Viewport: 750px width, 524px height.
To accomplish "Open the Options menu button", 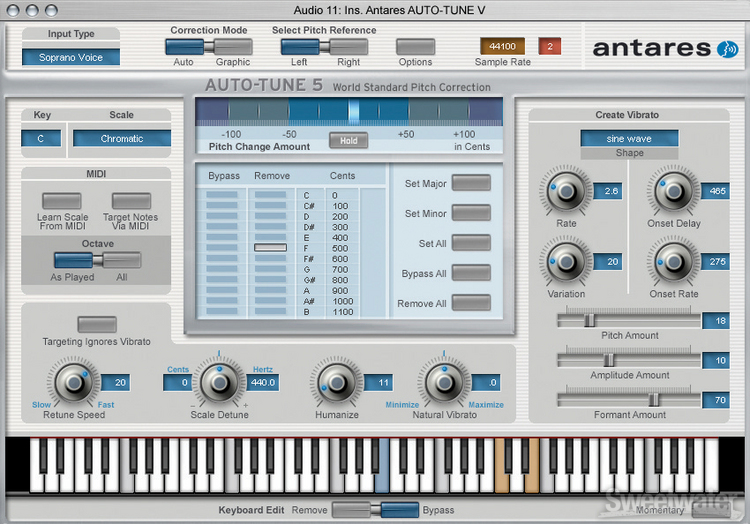I will pos(415,46).
